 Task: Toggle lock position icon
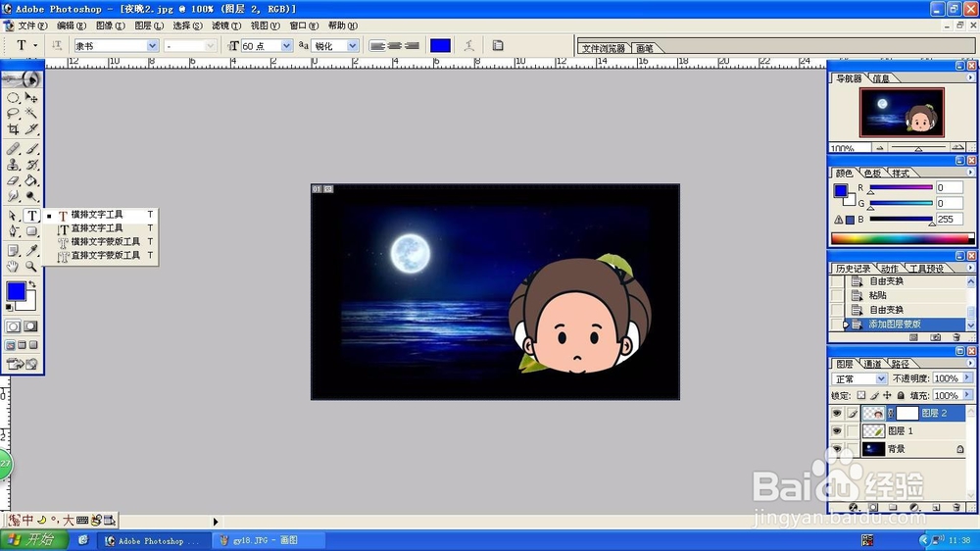pos(887,395)
